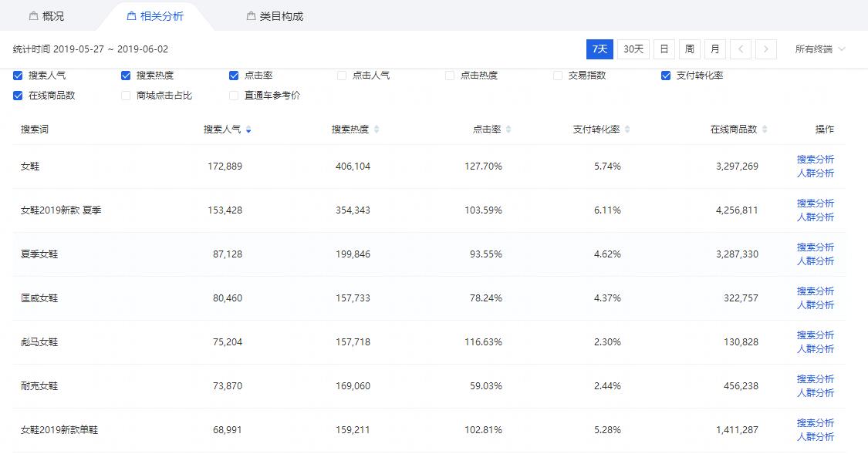This screenshot has width=868, height=454.
Task: Go to the next period arrow
Action: [765, 49]
